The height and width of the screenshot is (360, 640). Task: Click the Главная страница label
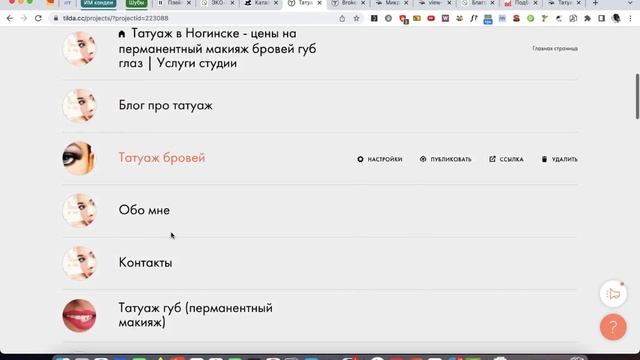[x=555, y=49]
